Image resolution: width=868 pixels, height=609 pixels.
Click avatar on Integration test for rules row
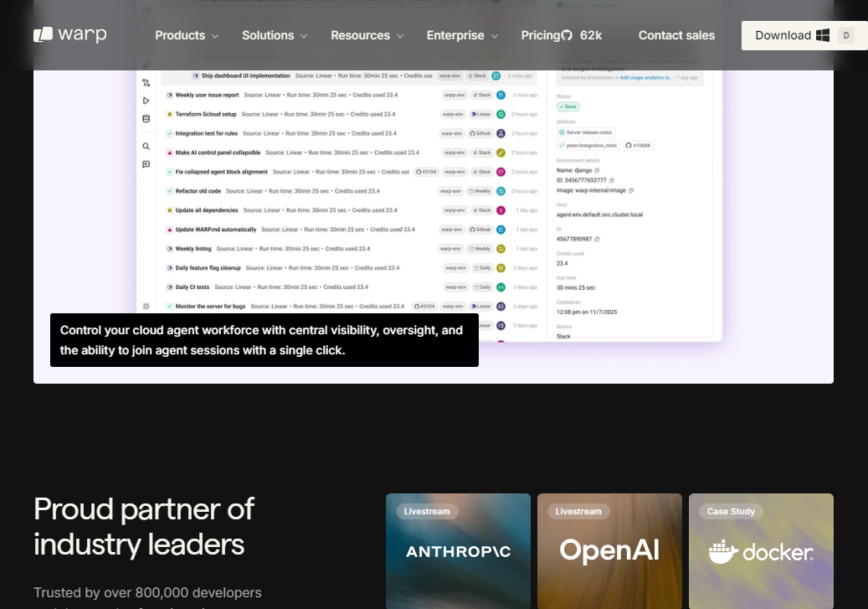501,133
